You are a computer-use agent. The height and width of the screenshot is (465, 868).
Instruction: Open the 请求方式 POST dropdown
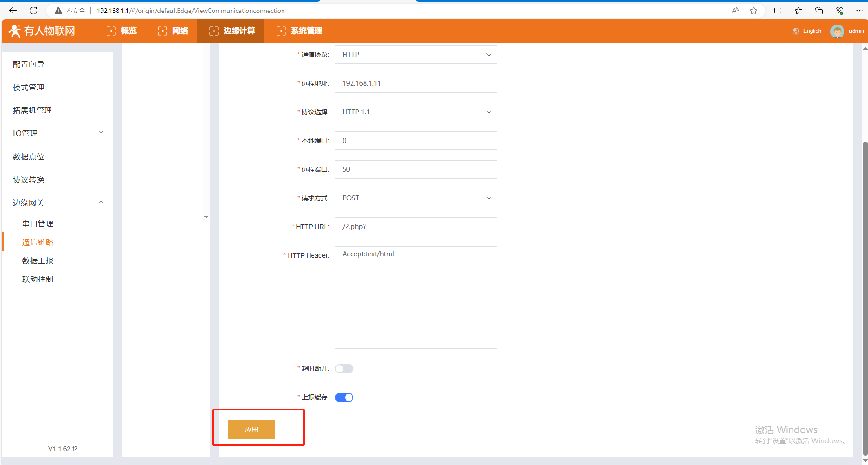click(x=415, y=198)
